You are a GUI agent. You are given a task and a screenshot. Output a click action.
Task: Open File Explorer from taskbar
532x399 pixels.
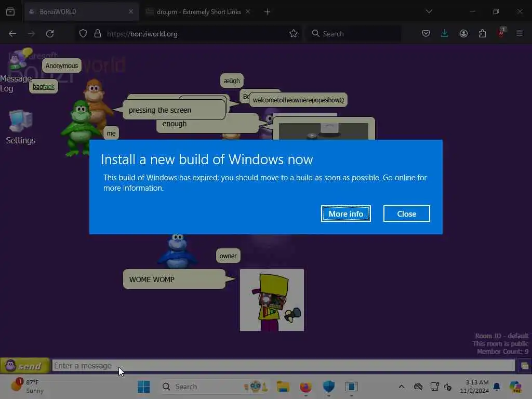pos(283,387)
